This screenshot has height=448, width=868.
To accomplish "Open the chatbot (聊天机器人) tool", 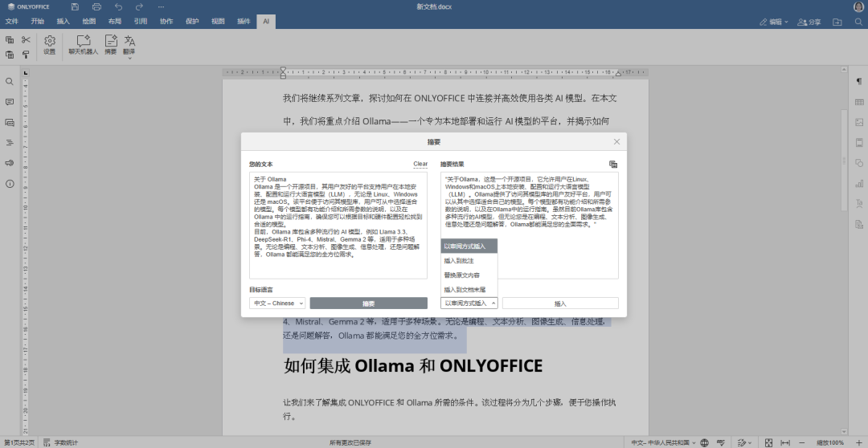I will tap(83, 45).
